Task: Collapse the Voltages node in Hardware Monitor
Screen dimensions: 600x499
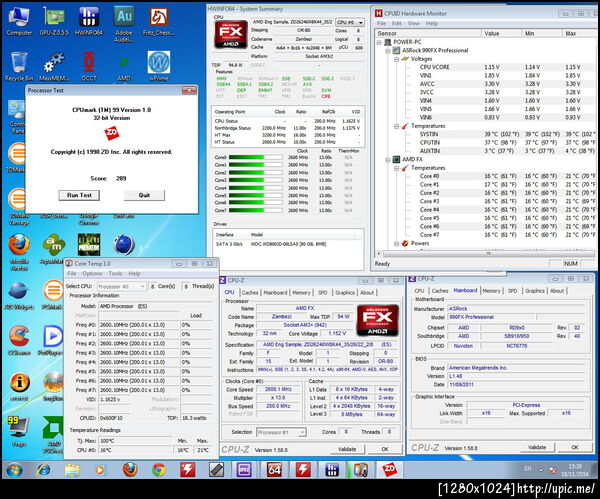Action: [397, 59]
